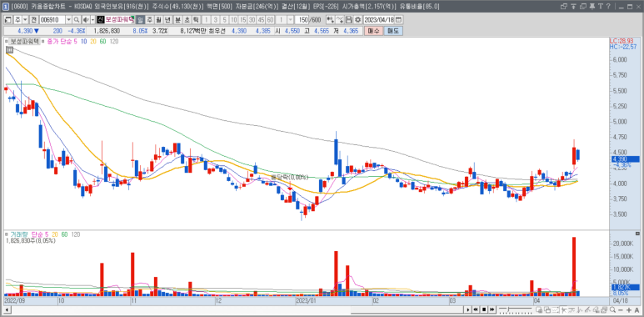Click the chart layout icon at toolbar start
The image size is (644, 317).
coord(7,20)
